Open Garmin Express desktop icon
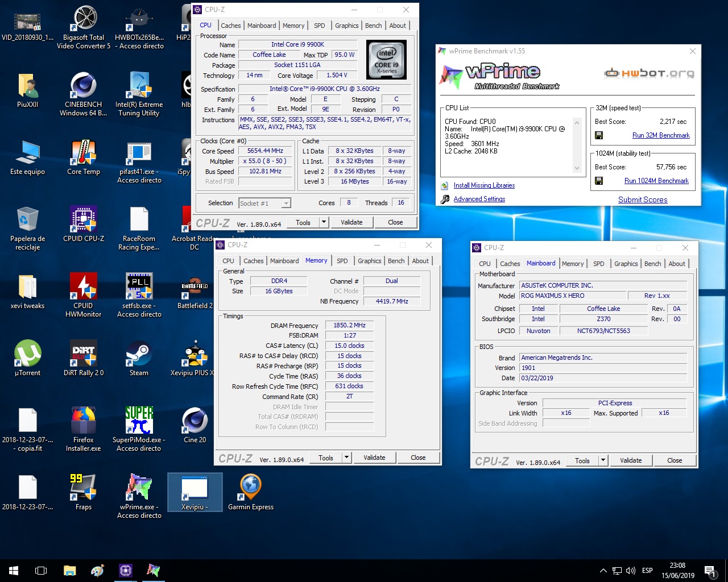The width and height of the screenshot is (728, 582). pos(251,492)
